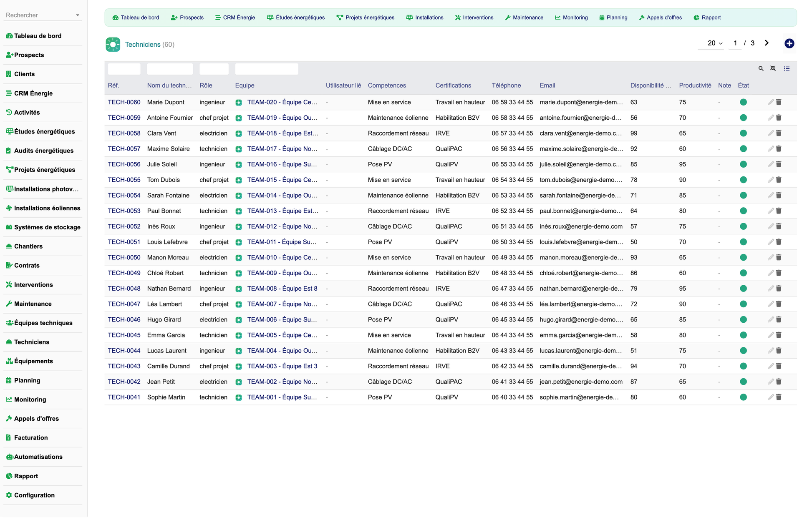
Task: Sort by the État column header
Action: coord(743,85)
